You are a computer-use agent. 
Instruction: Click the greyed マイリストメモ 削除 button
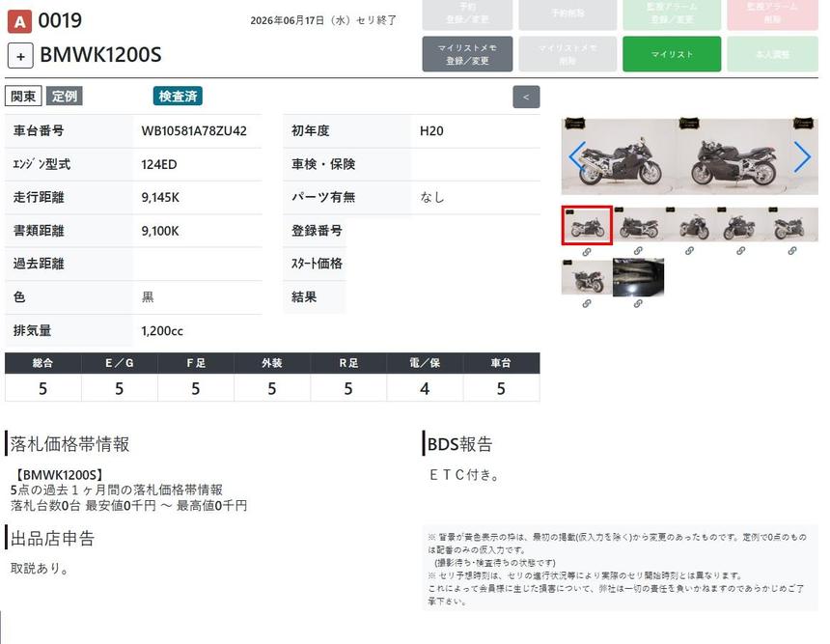click(567, 54)
